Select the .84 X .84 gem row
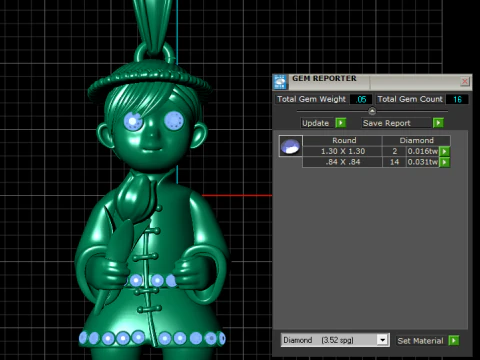Image resolution: width=480 pixels, height=360 pixels. 376,162
